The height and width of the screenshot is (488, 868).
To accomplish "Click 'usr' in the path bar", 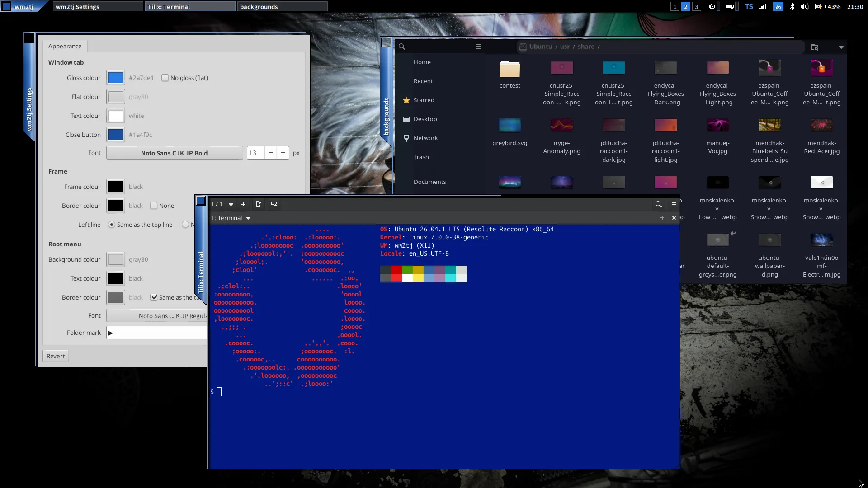I will point(565,47).
